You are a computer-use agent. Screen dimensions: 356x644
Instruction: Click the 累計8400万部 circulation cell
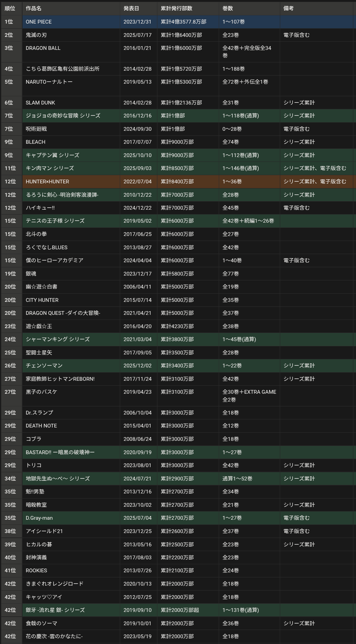(188, 181)
